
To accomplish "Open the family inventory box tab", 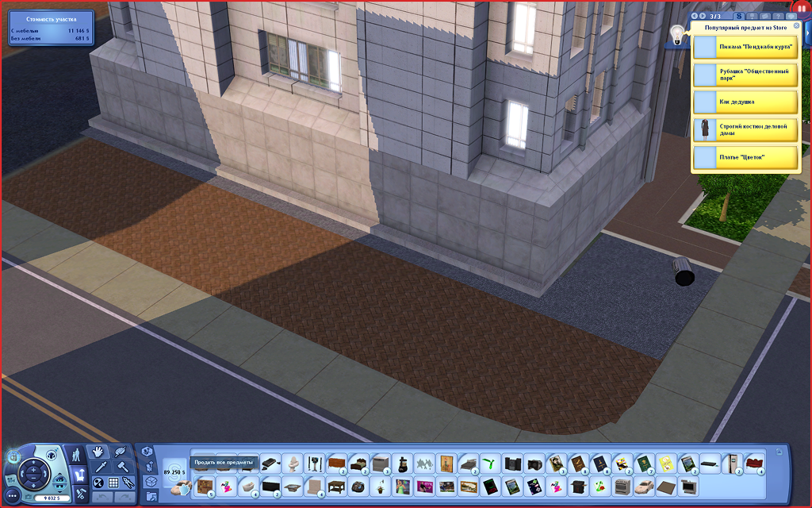I will (x=151, y=482).
